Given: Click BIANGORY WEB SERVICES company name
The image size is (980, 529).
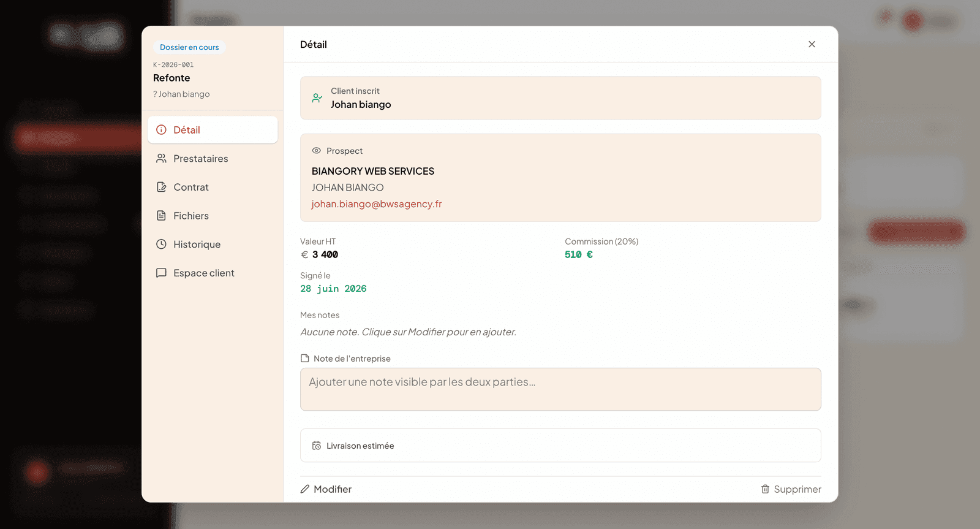Looking at the screenshot, I should point(373,171).
